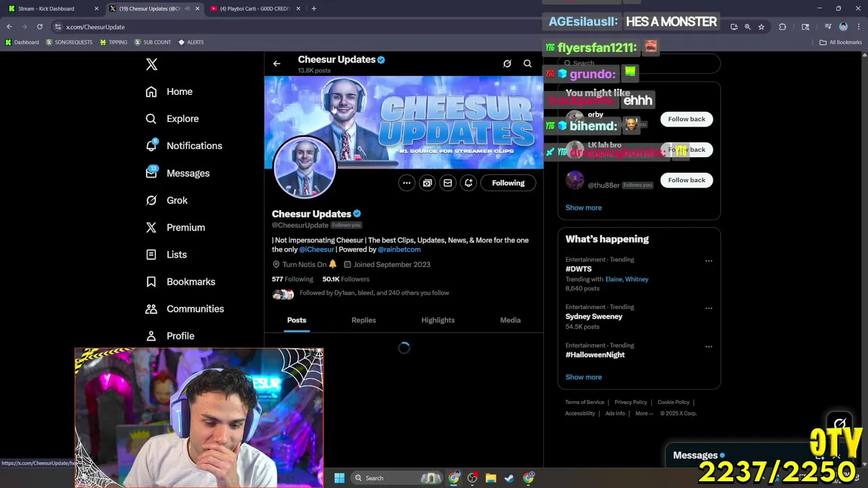Switch to the Highlights tab
Image resolution: width=868 pixels, height=488 pixels.
(x=438, y=320)
